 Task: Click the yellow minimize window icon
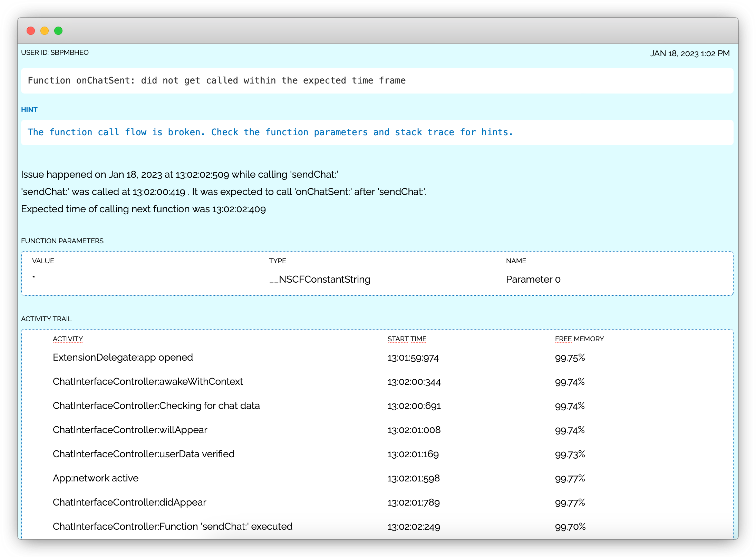coord(45,31)
